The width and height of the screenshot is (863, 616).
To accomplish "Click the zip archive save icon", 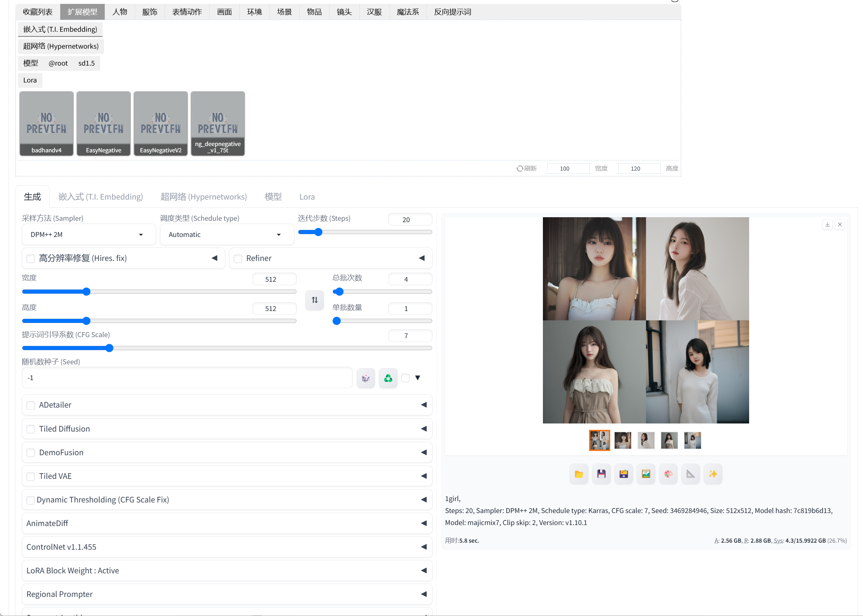I will click(x=623, y=474).
